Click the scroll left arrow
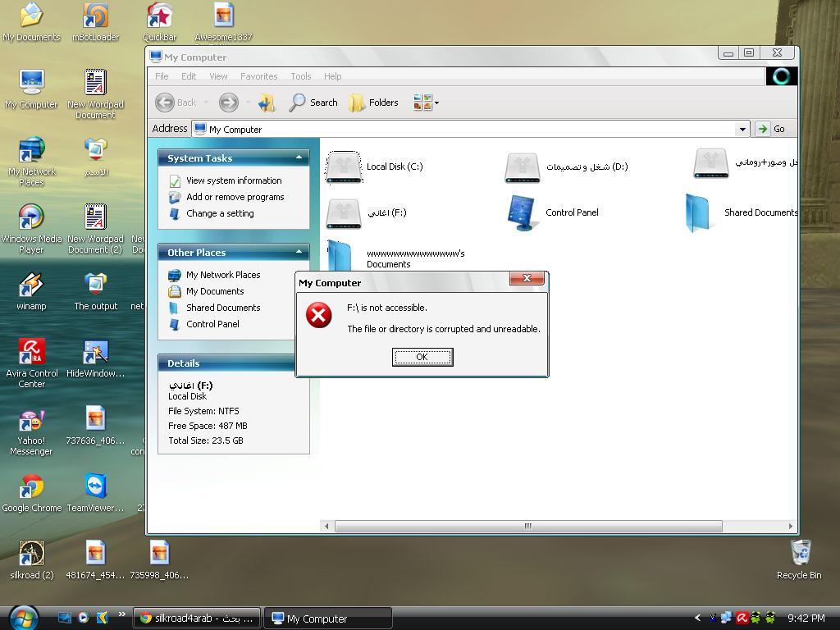840x630 pixels. 326,526
